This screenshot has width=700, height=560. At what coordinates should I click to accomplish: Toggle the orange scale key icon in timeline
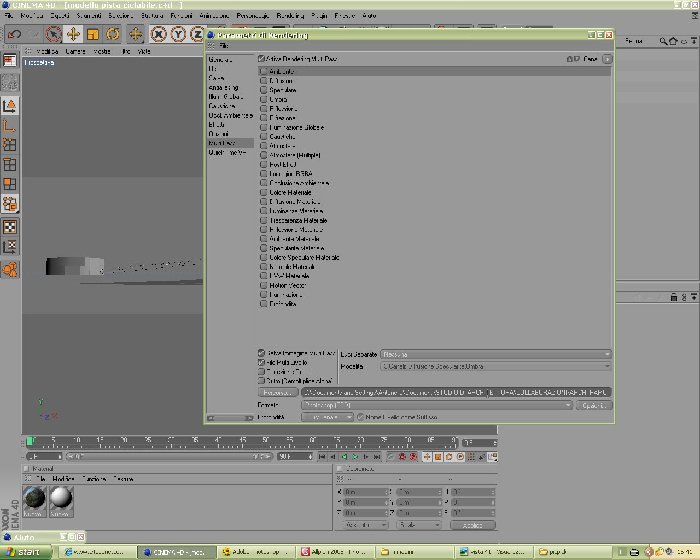438,456
